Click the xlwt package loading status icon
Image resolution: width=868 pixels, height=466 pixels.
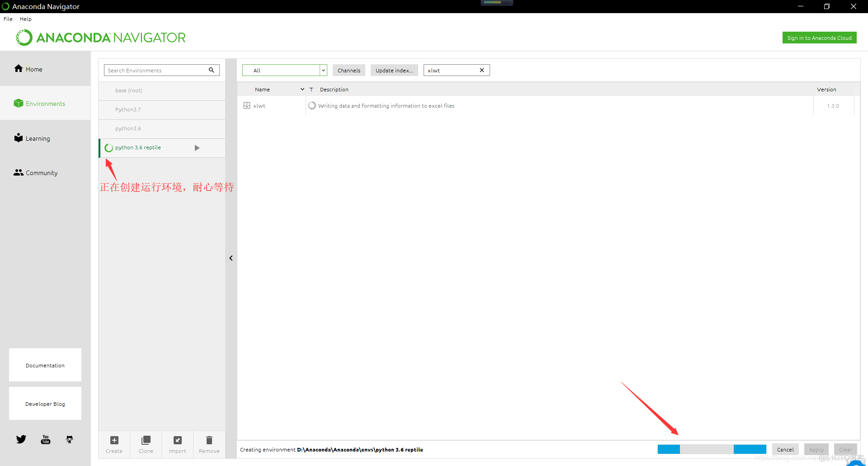pos(312,105)
